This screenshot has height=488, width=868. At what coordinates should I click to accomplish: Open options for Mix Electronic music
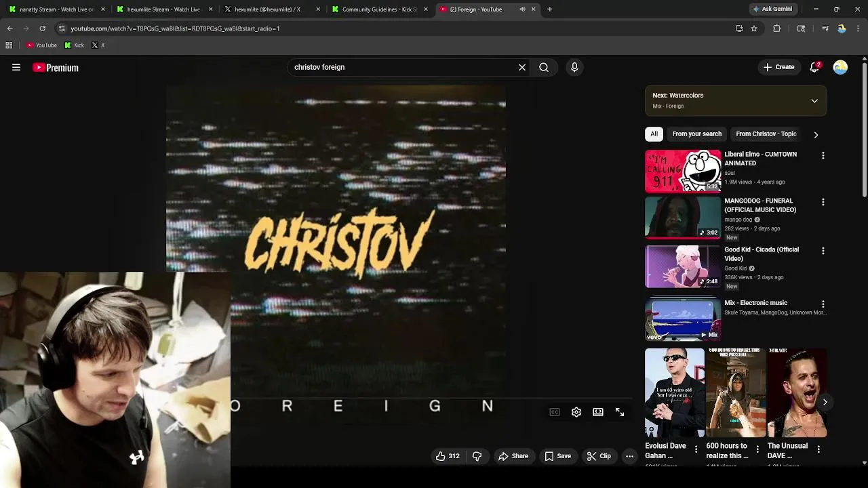[x=823, y=304]
